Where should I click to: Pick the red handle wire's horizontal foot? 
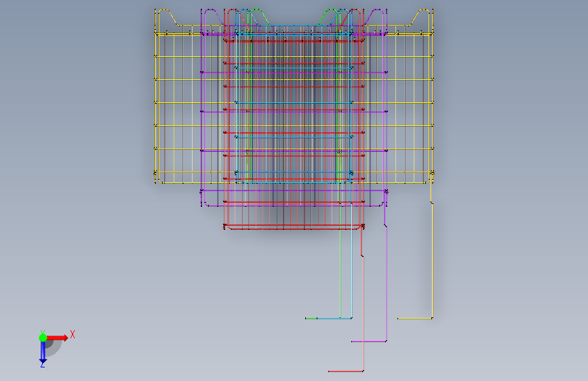tap(346, 372)
